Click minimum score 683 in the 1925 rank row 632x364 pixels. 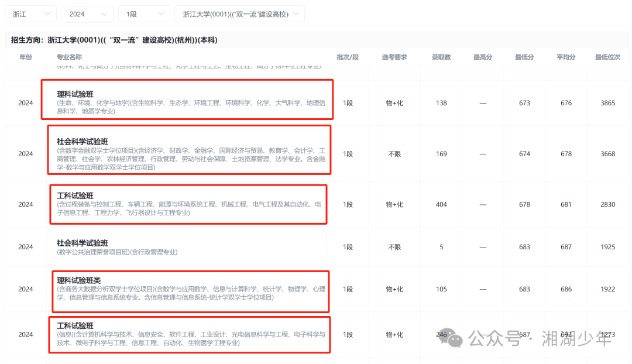[x=524, y=247]
